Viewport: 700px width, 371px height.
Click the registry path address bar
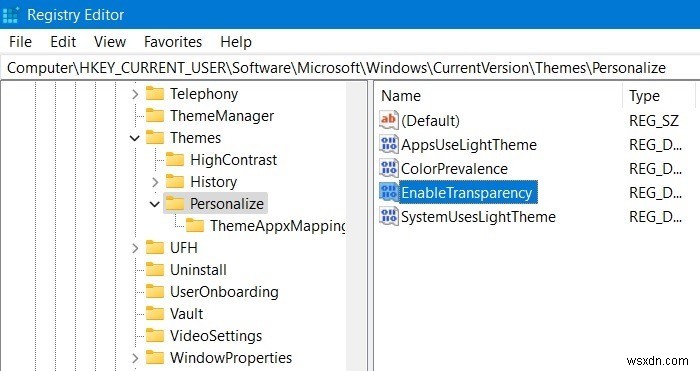coord(350,68)
